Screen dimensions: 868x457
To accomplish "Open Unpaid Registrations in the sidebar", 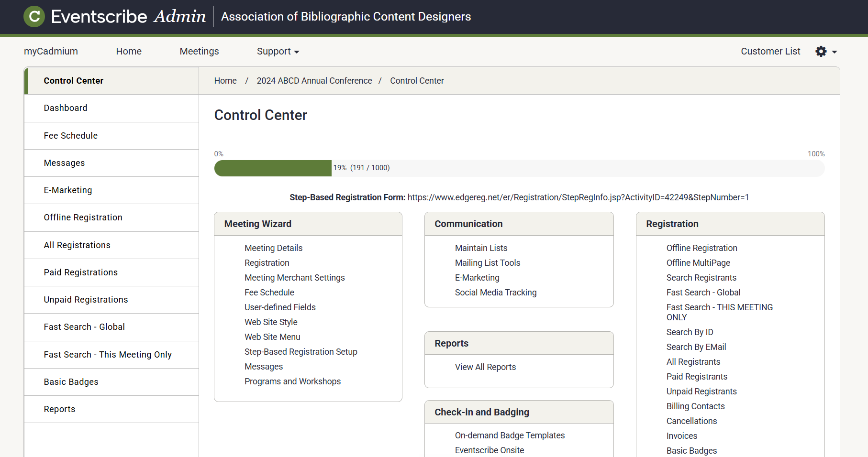I will click(111, 300).
